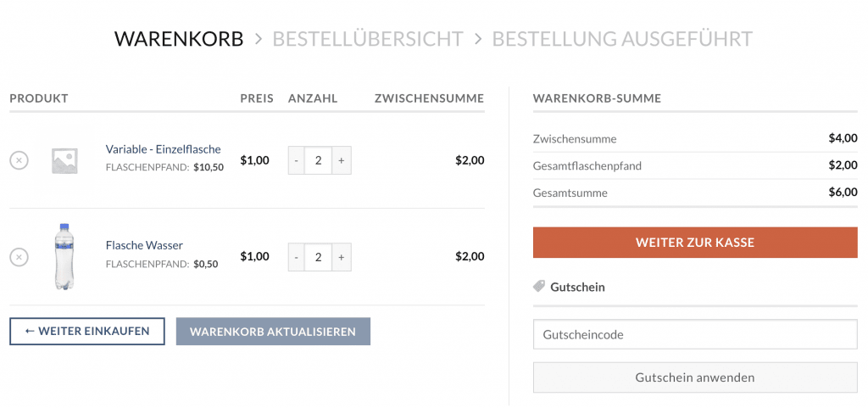Increase quantity of Variable - Einzelflasche
The image size is (868, 408).
(x=342, y=160)
